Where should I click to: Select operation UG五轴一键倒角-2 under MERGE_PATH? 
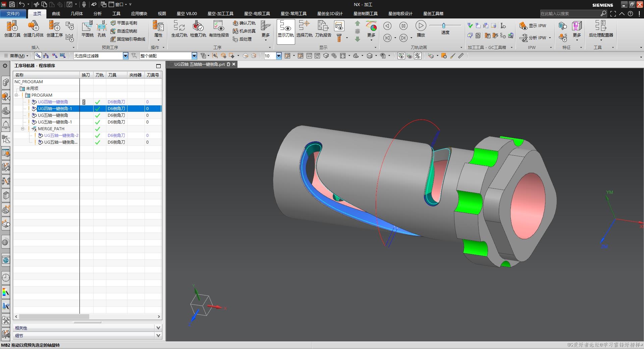coord(61,135)
